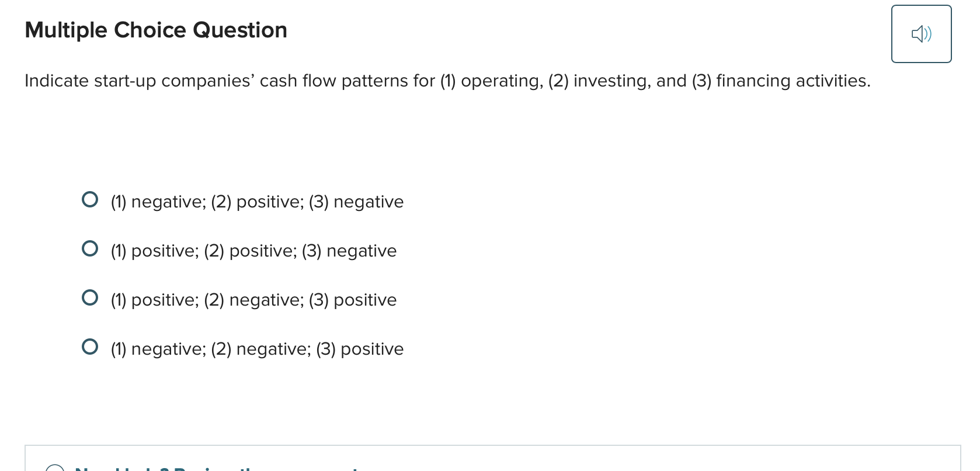Viewport: 980px width, 471px height.
Task: Hit the listen icon beside Multiple Choice Question
Action: [921, 34]
